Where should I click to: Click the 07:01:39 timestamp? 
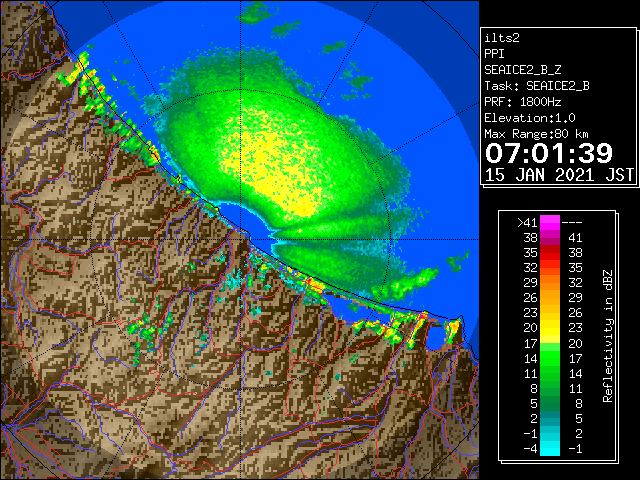pyautogui.click(x=549, y=153)
